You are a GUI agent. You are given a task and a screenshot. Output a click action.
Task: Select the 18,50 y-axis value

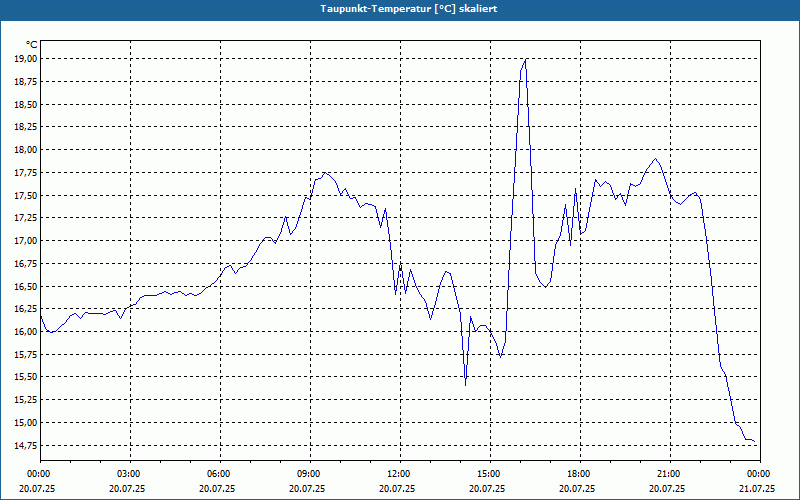coord(27,105)
